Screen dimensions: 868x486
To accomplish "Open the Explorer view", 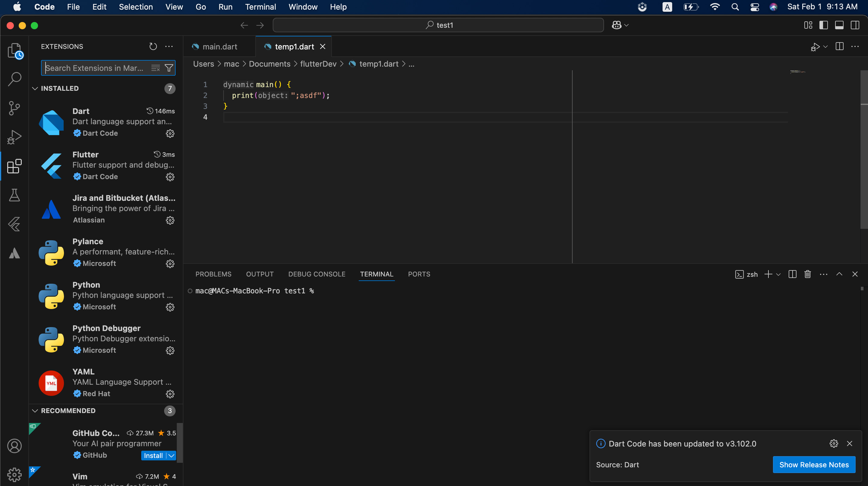I will point(14,51).
